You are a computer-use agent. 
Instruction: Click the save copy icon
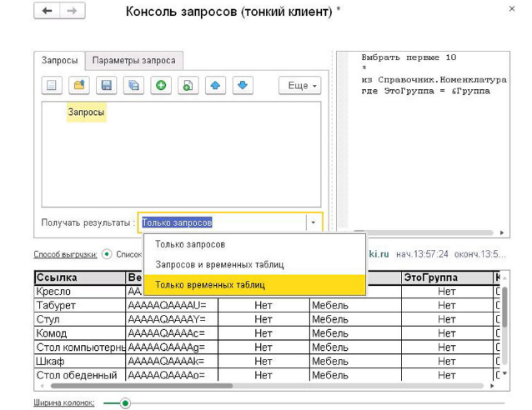[x=133, y=85]
